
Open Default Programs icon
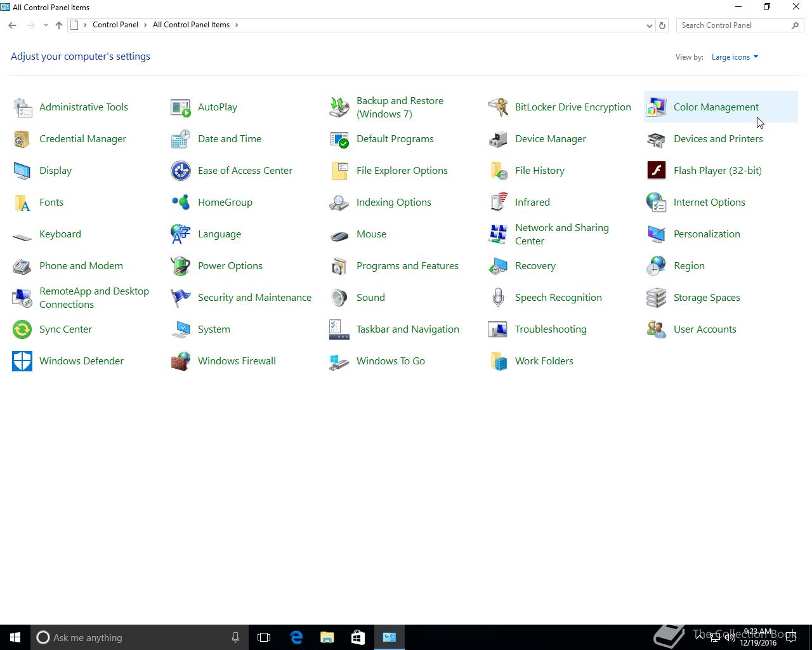tap(339, 139)
